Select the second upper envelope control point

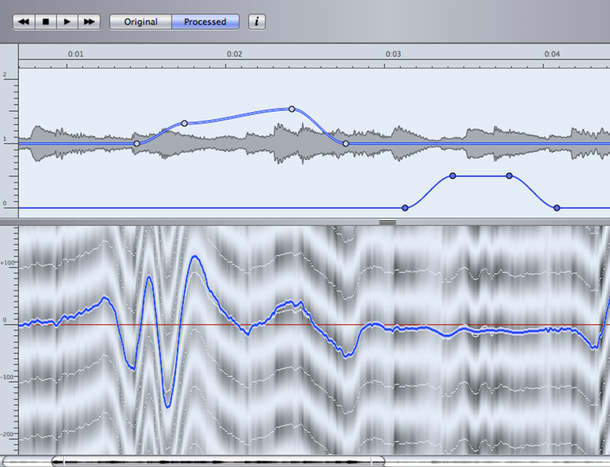coord(184,123)
